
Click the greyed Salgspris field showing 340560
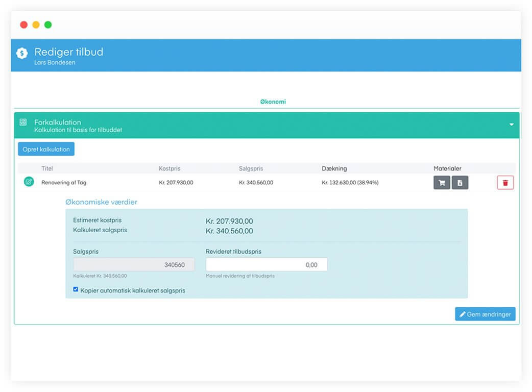pyautogui.click(x=134, y=264)
